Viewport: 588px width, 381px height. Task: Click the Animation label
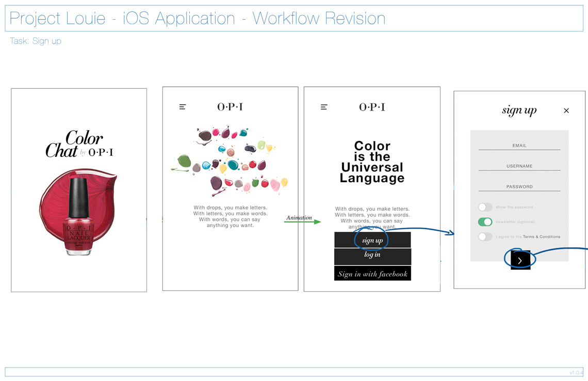click(x=299, y=218)
